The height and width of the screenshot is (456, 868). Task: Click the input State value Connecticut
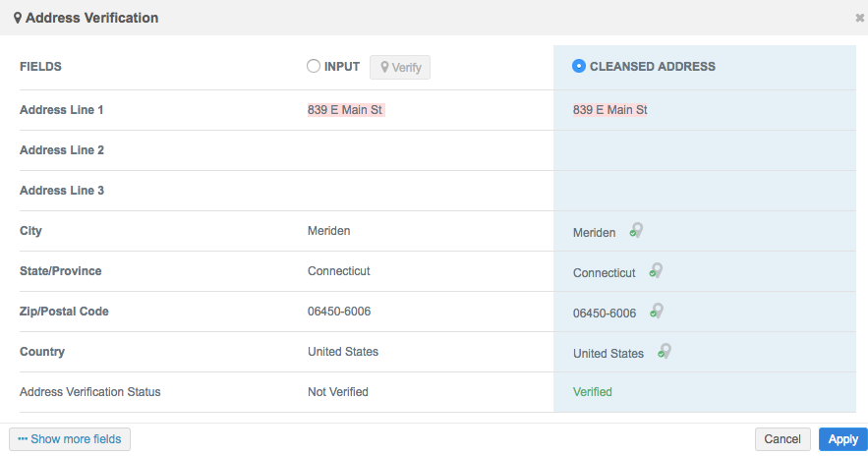(x=338, y=271)
